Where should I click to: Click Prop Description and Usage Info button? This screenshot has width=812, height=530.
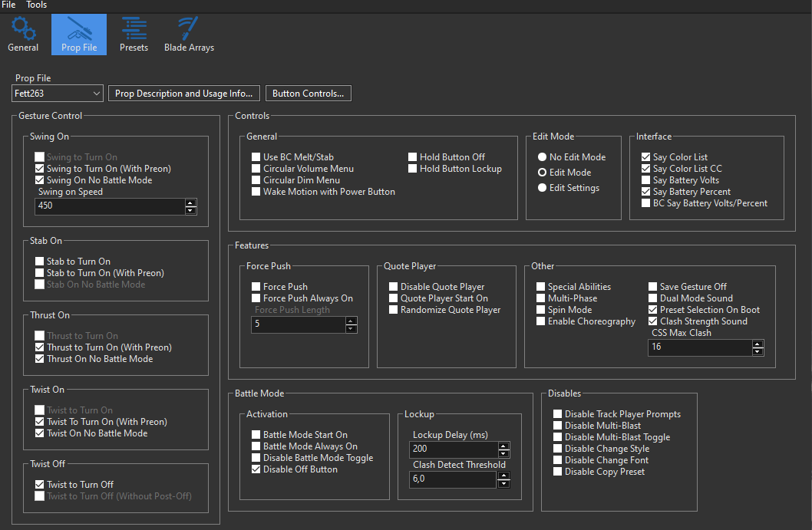183,94
